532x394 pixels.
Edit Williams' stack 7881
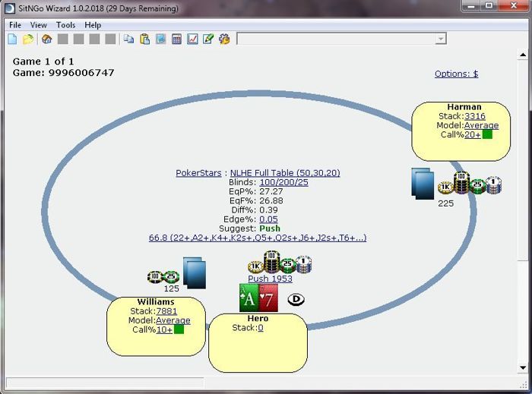166,311
